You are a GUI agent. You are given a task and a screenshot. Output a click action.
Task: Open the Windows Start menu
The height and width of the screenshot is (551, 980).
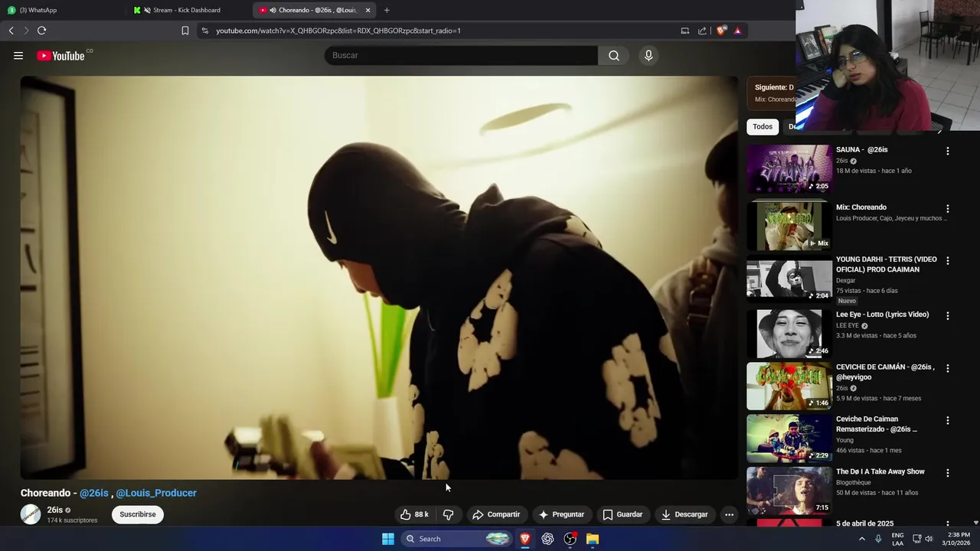pos(388,539)
